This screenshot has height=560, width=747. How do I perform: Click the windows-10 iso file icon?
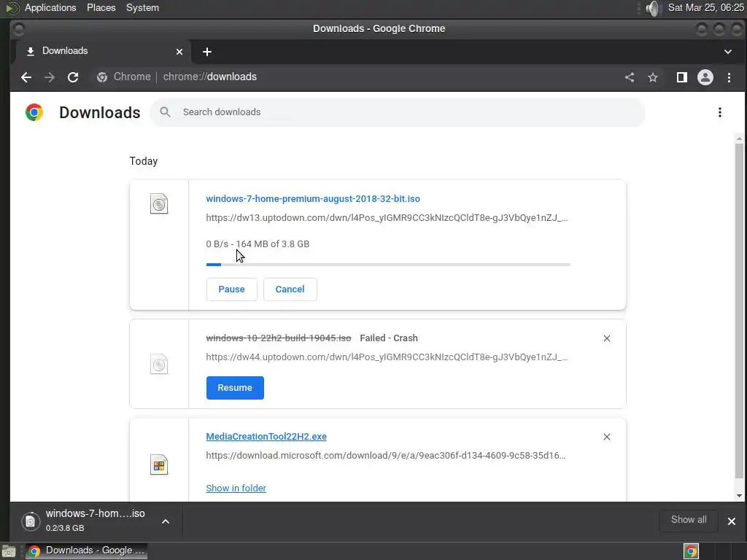pyautogui.click(x=159, y=365)
